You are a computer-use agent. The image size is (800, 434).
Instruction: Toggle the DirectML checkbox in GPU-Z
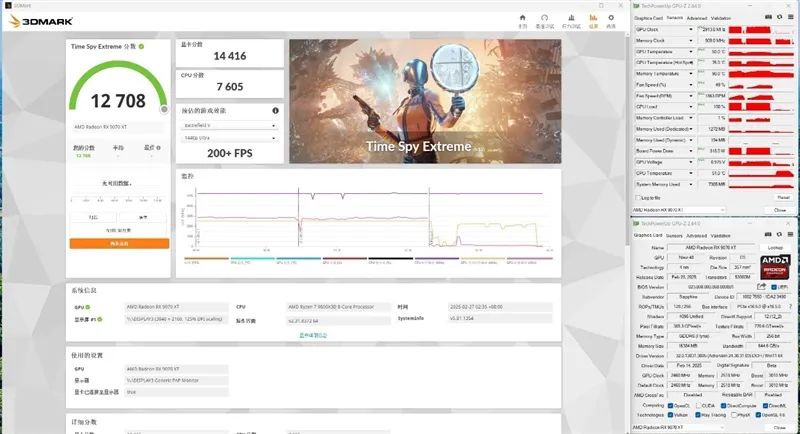[x=765, y=405]
